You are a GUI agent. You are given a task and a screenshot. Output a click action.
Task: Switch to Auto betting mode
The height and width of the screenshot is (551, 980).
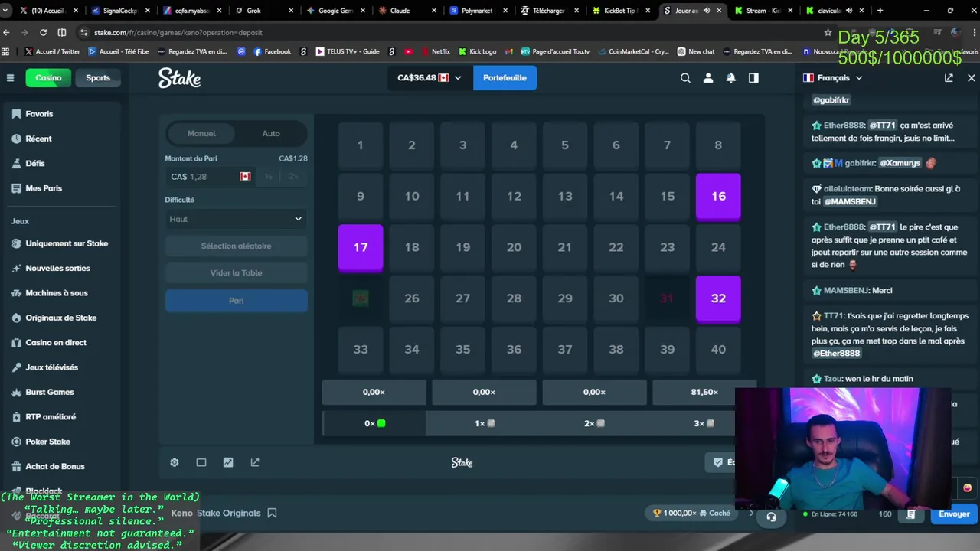click(271, 133)
